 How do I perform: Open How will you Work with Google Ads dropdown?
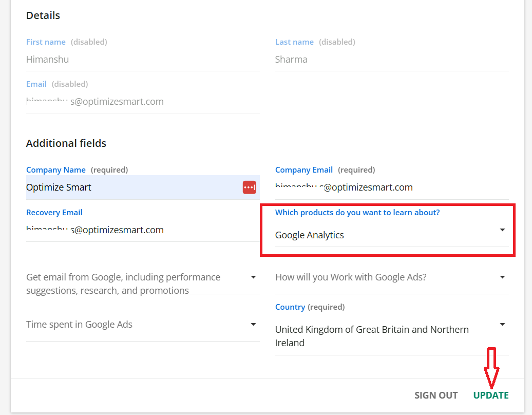[502, 277]
